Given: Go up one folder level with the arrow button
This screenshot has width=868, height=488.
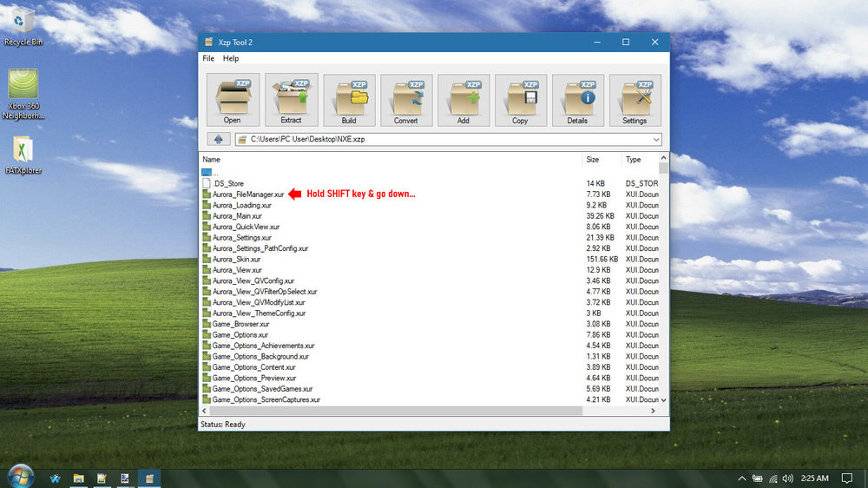Looking at the screenshot, I should point(218,140).
